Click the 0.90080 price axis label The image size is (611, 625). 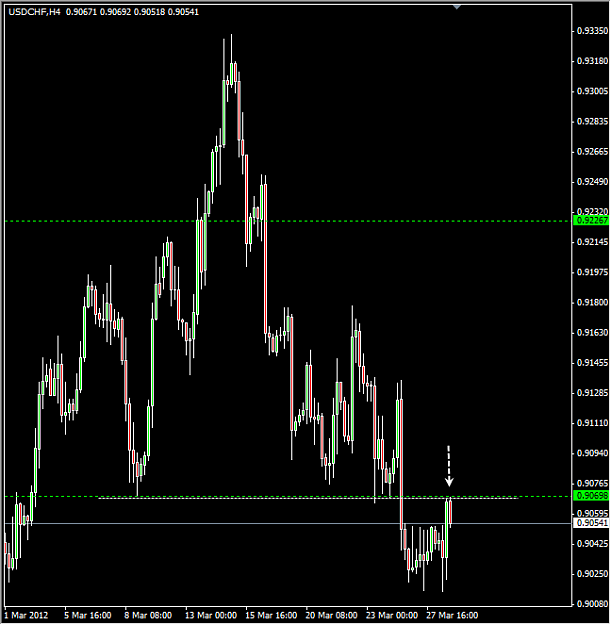coord(593,604)
